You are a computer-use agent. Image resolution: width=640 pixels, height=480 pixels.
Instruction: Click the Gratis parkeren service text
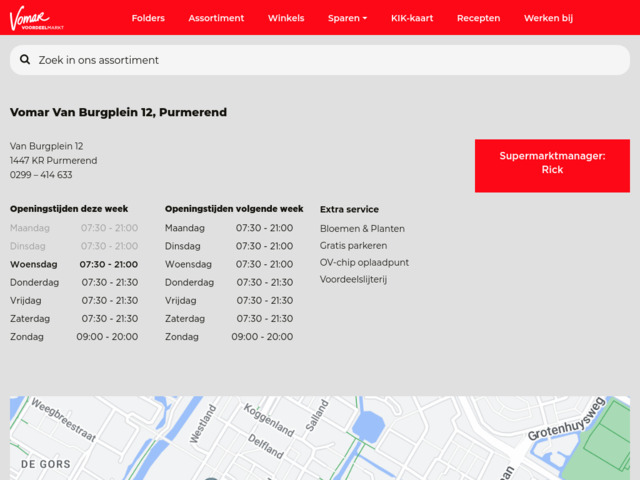click(353, 245)
